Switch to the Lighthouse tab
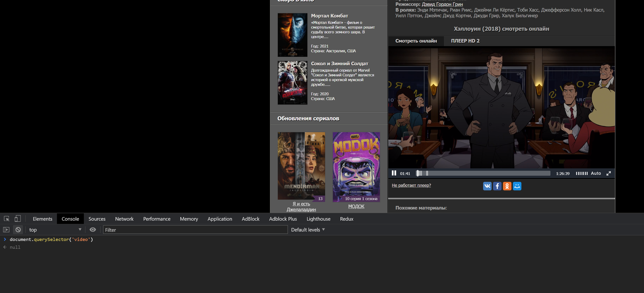644x293 pixels. point(318,219)
